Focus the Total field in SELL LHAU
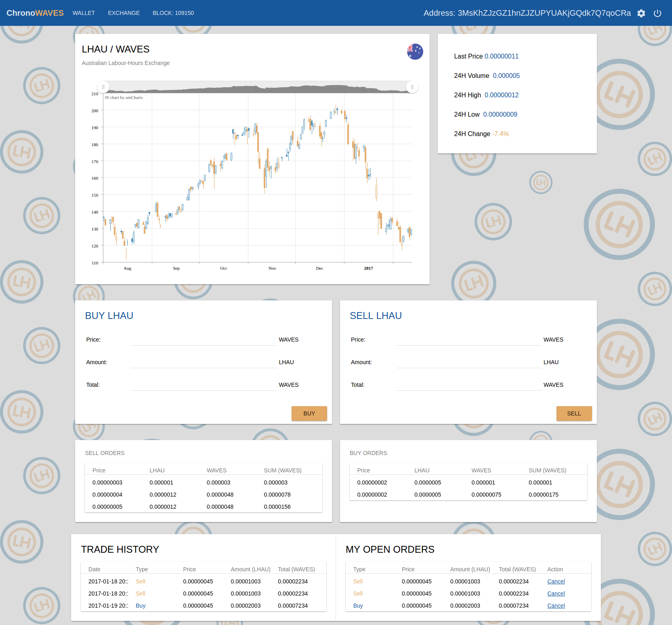 tap(468, 385)
